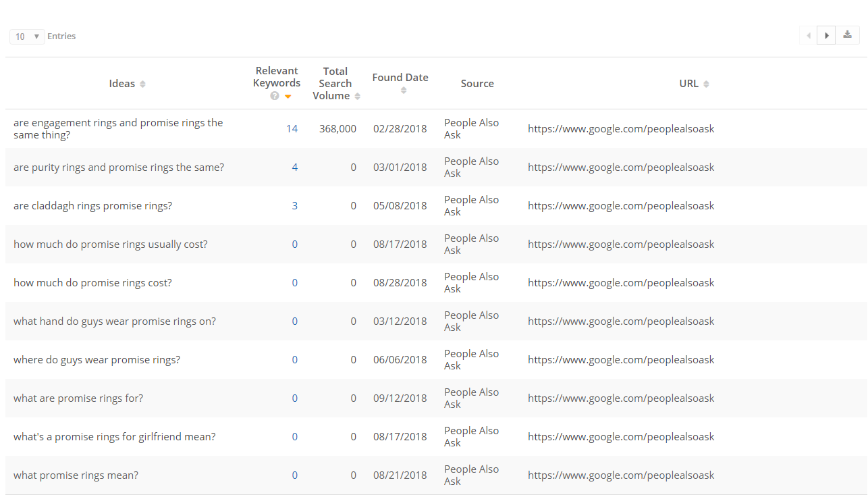Click the found date 08/28/2018
Image resolution: width=868 pixels, height=495 pixels.
tap(400, 282)
